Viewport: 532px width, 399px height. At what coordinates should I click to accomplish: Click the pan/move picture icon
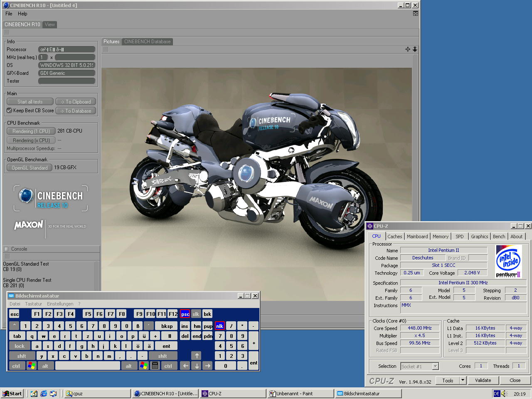408,49
